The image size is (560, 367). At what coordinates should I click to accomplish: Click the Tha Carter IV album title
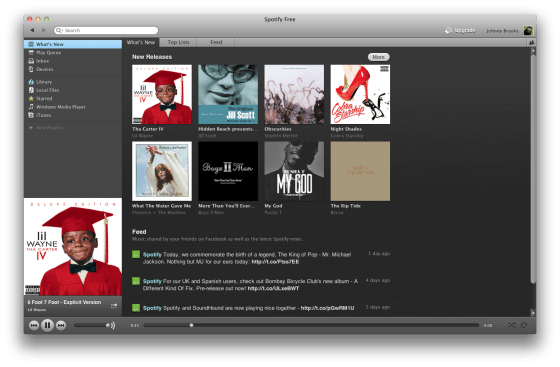point(148,129)
